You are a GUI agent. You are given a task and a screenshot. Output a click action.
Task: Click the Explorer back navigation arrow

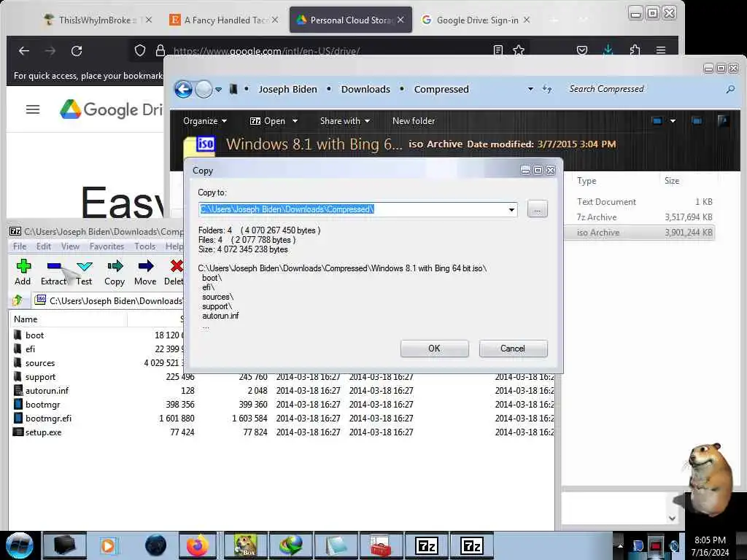click(183, 89)
